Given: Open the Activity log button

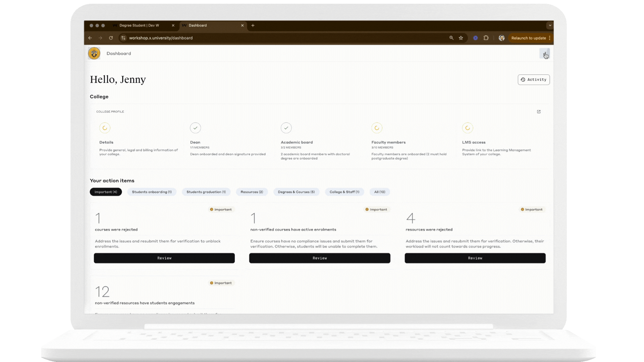Looking at the screenshot, I should coord(534,79).
